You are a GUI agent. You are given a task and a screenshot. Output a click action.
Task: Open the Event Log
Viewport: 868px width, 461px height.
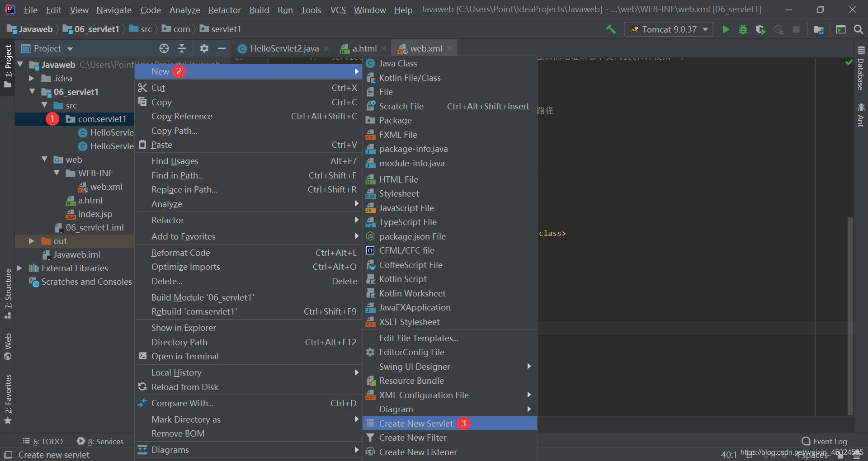[x=825, y=442]
